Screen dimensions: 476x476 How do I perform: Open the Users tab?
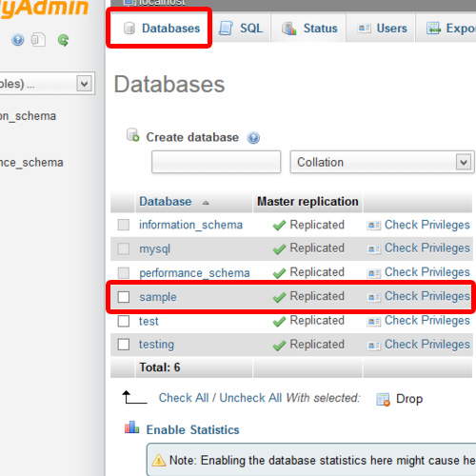(x=382, y=29)
